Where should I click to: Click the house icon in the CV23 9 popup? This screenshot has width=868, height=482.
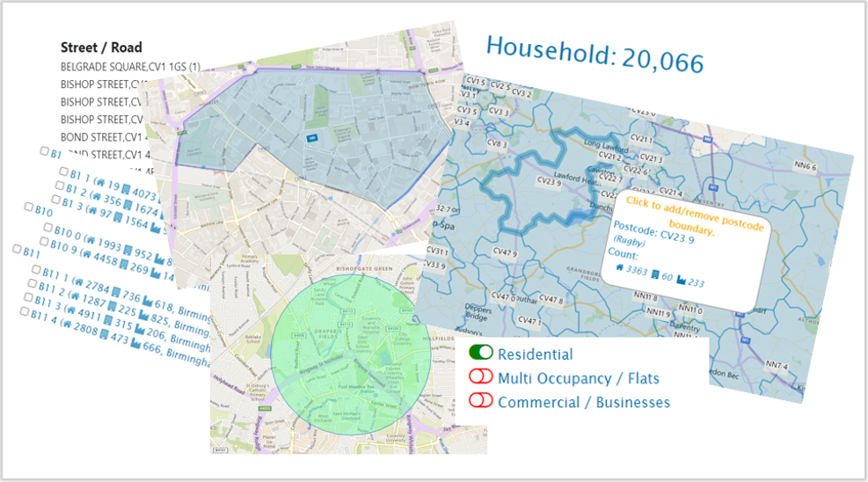620,268
